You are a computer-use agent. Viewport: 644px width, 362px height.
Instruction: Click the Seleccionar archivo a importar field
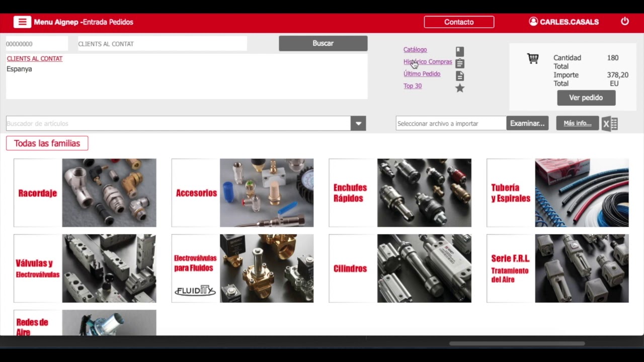[451, 123]
